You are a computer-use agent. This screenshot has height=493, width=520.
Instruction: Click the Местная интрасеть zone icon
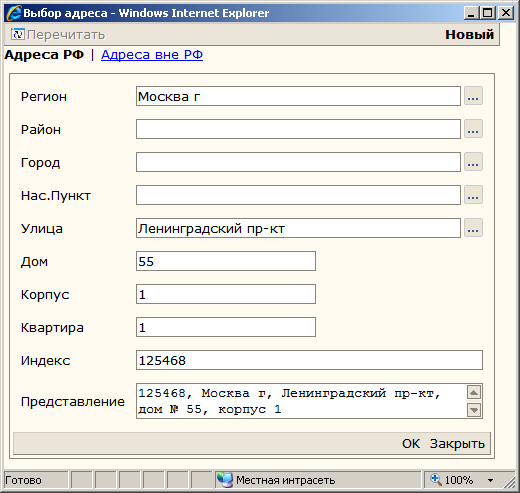click(x=225, y=480)
